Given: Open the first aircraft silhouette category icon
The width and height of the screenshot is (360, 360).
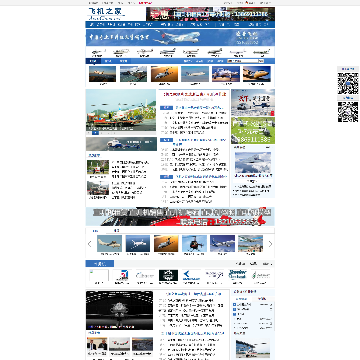Looking at the screenshot, I should pyautogui.click(x=98, y=52).
